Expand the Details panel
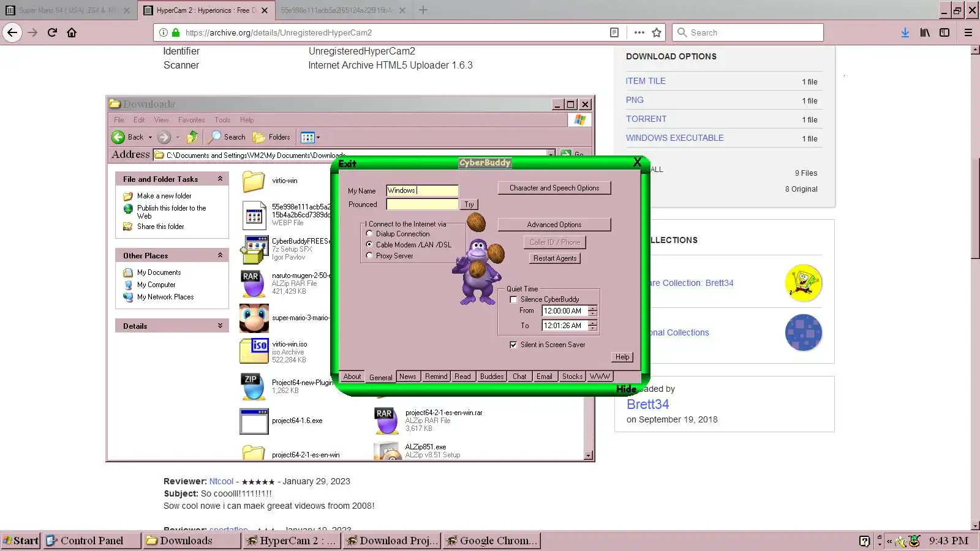This screenshot has height=551, width=980. point(220,326)
